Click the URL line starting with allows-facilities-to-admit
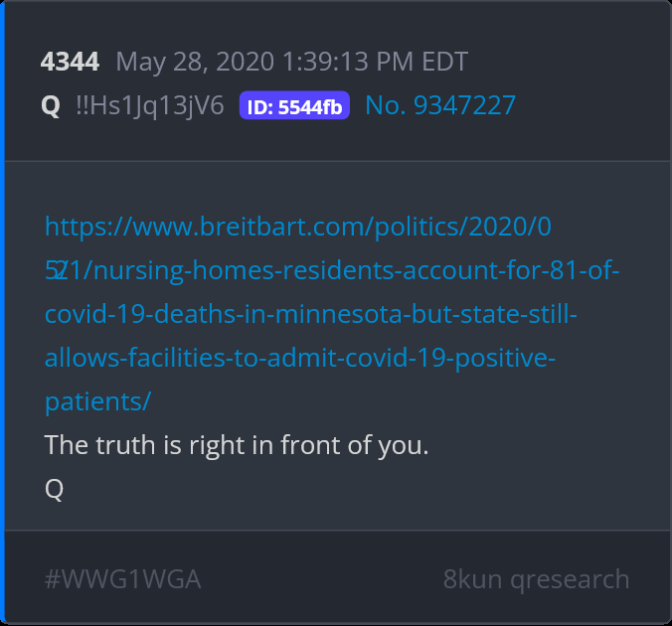Image resolution: width=672 pixels, height=626 pixels. [x=300, y=358]
